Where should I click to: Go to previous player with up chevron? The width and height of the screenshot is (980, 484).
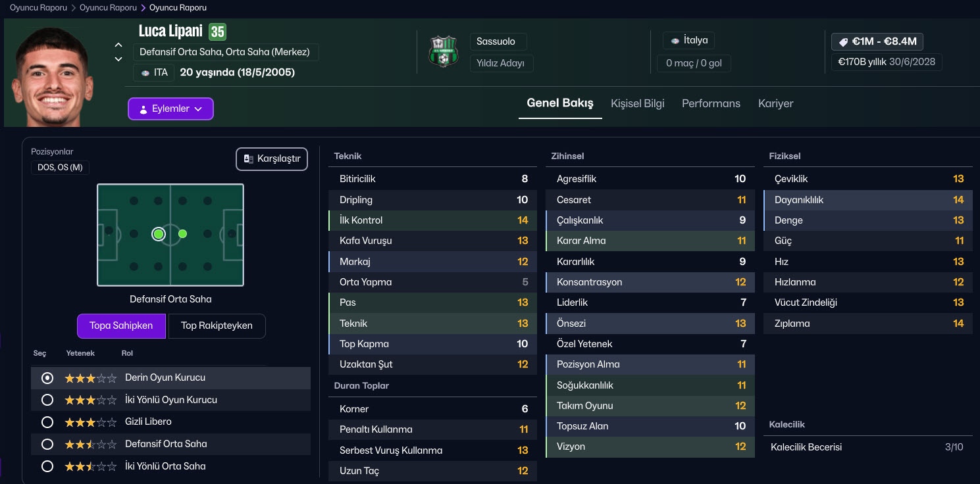[118, 45]
